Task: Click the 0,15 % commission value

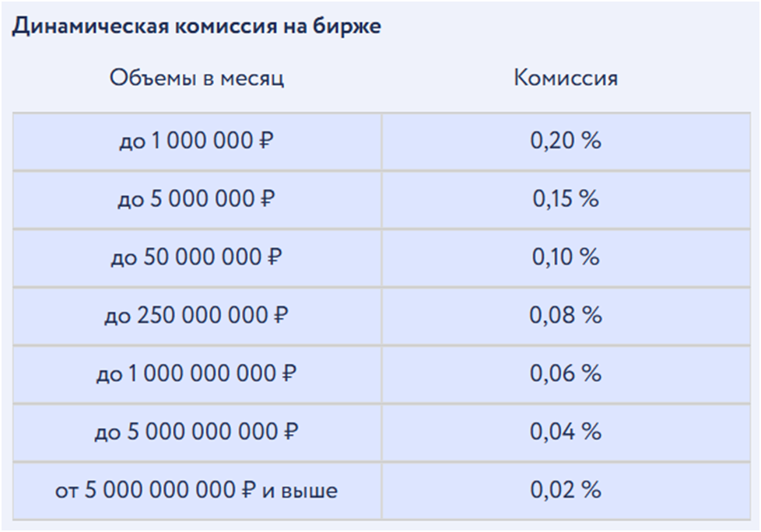Action: click(566, 199)
